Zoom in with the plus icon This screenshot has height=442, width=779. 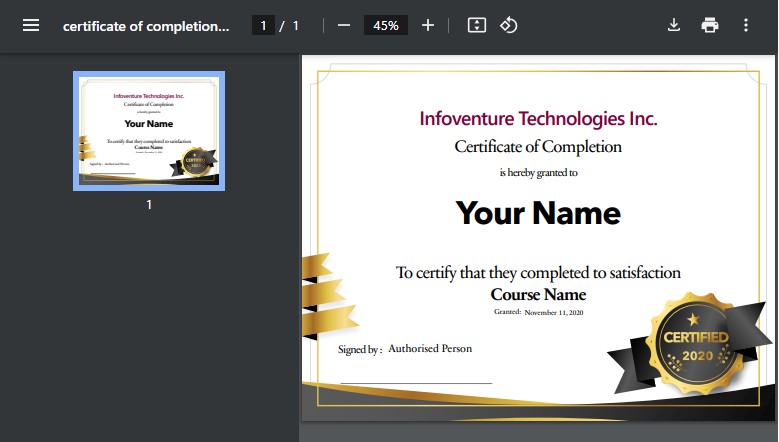click(428, 25)
